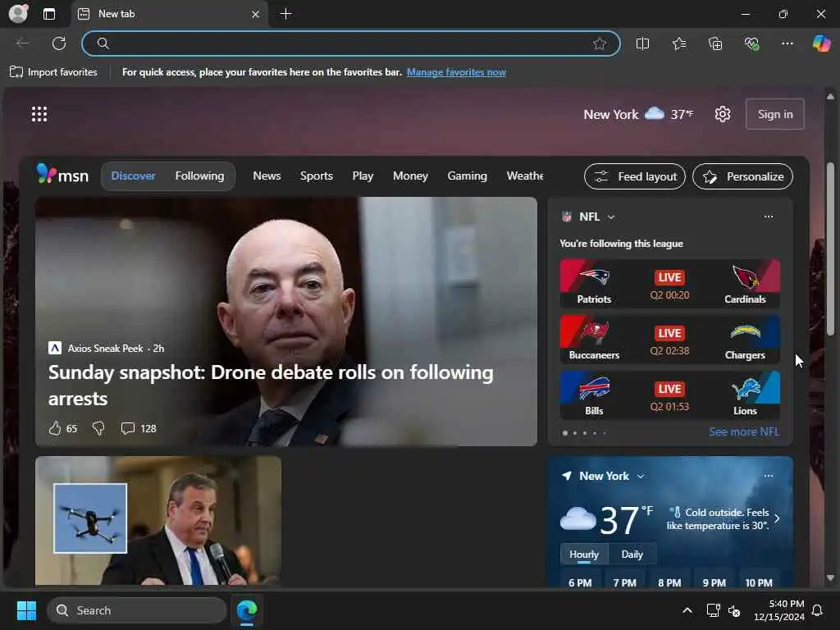Screen dimensions: 840x630
Task: Open Settings and more ellipsis menu
Action: coord(787,43)
